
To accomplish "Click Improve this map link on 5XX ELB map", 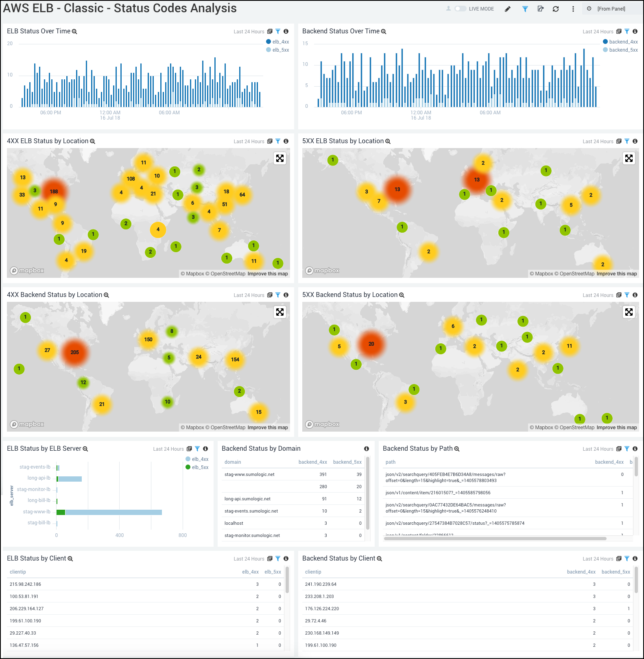I will coord(616,274).
